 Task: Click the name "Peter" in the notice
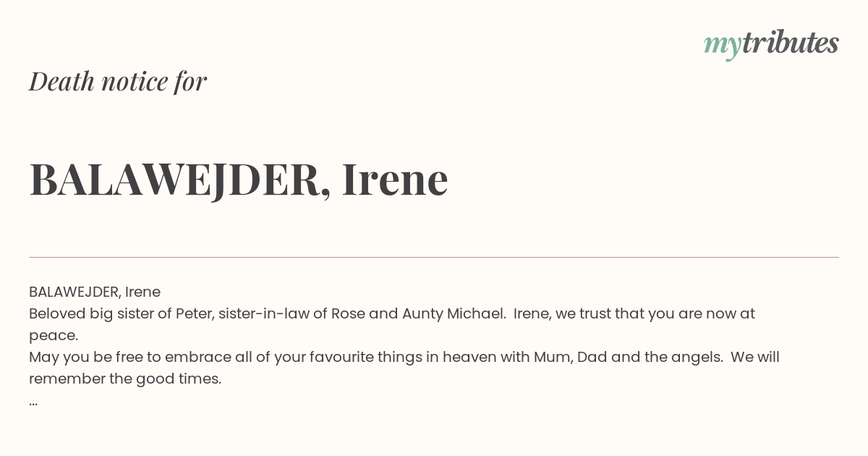pos(193,313)
